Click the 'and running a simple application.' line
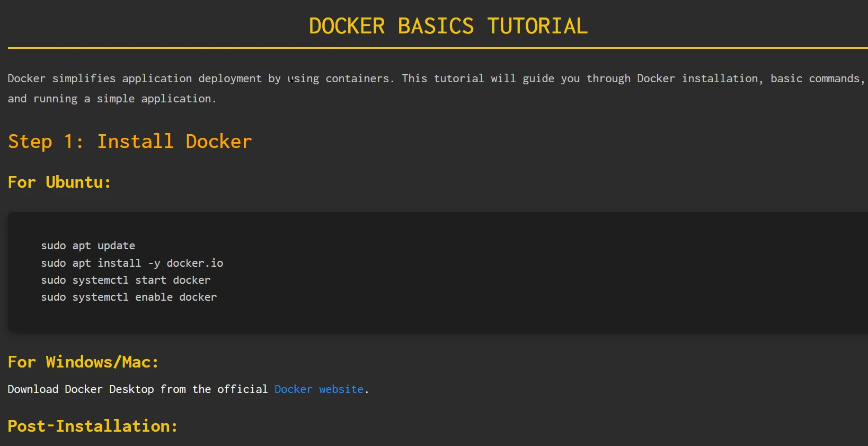 (x=112, y=99)
